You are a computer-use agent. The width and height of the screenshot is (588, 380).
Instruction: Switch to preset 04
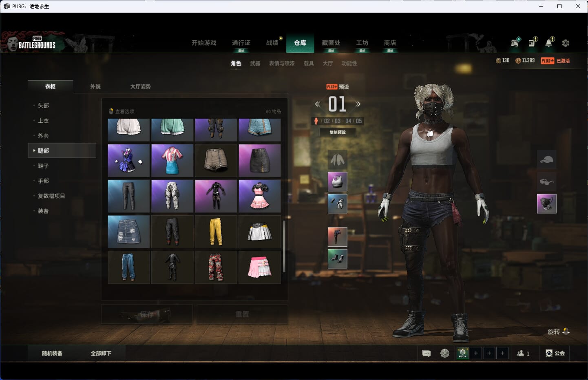348,121
